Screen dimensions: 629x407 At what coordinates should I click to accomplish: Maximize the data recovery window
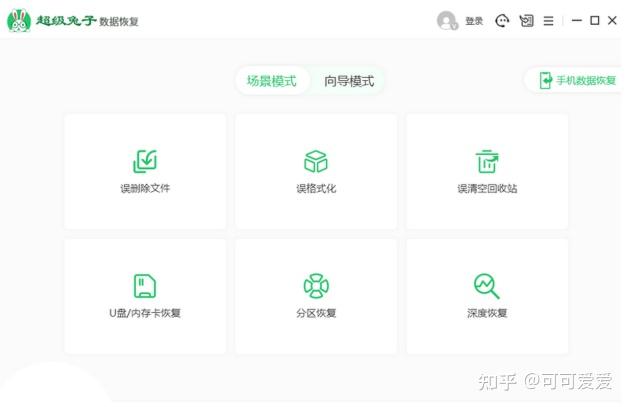[595, 20]
